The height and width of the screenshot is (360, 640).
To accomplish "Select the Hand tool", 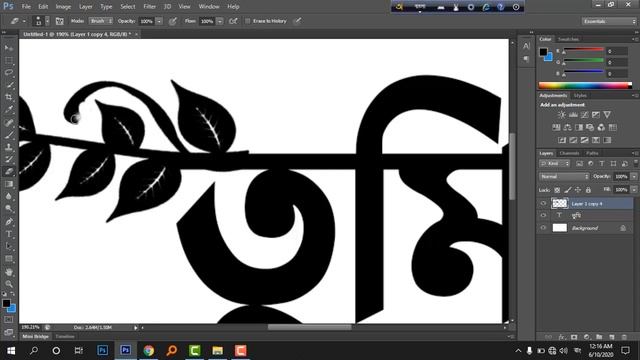I will [9, 271].
